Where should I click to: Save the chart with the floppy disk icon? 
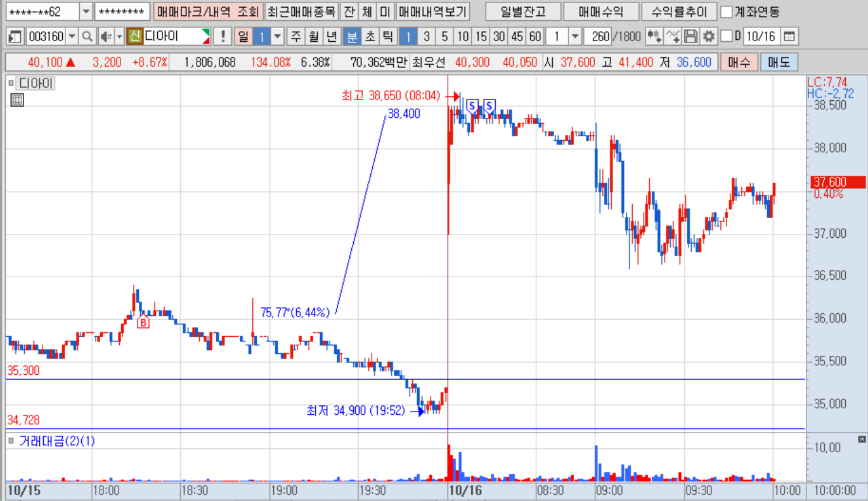pos(691,36)
